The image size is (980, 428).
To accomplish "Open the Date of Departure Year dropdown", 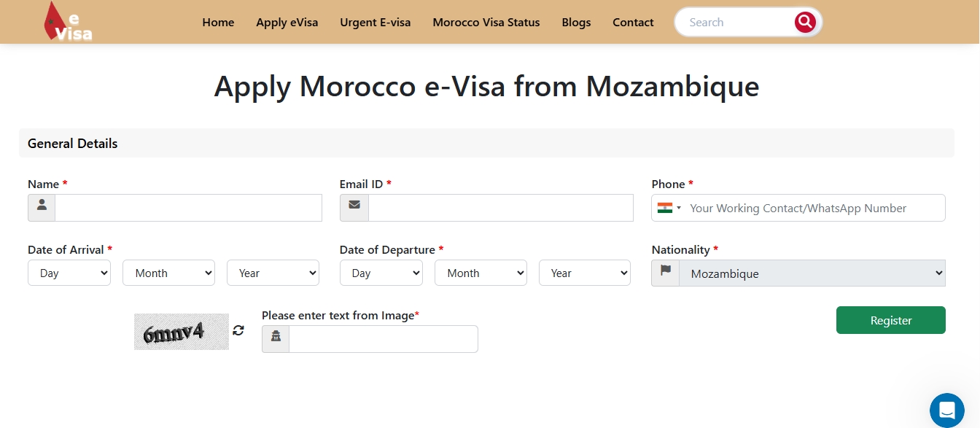I will 584,273.
